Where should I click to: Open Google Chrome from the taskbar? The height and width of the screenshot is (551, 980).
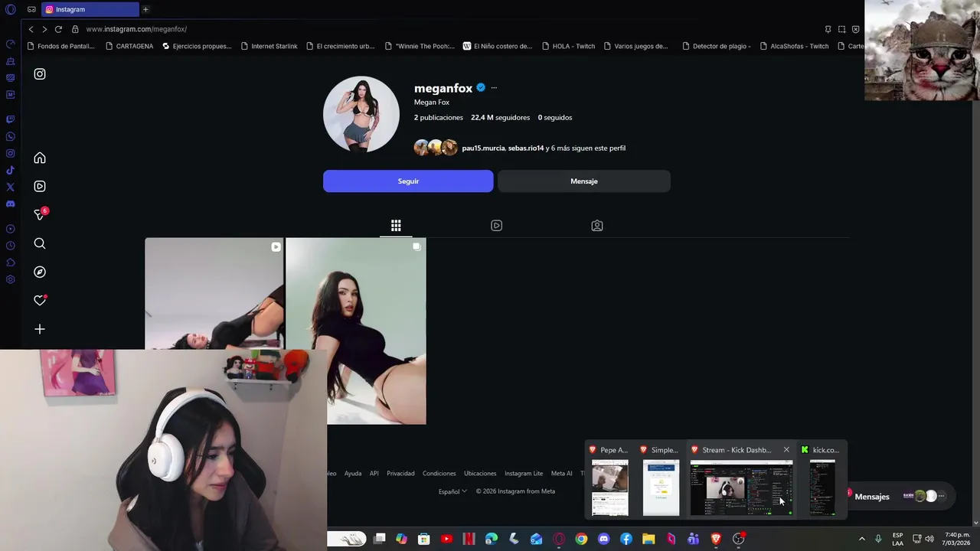coord(582,540)
